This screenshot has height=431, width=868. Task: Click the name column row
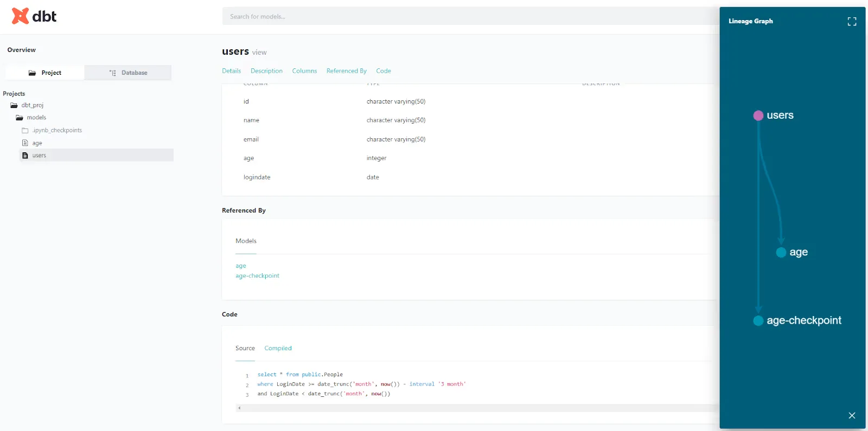click(470, 120)
